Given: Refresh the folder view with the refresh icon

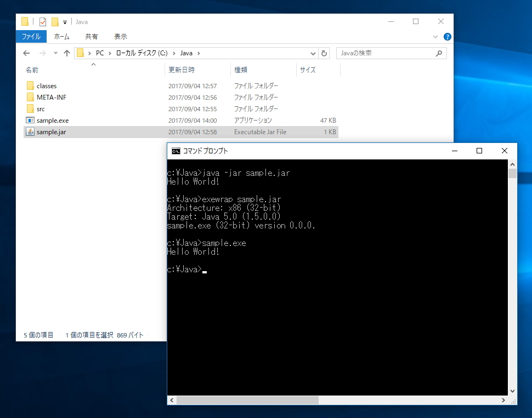Looking at the screenshot, I should pyautogui.click(x=325, y=53).
